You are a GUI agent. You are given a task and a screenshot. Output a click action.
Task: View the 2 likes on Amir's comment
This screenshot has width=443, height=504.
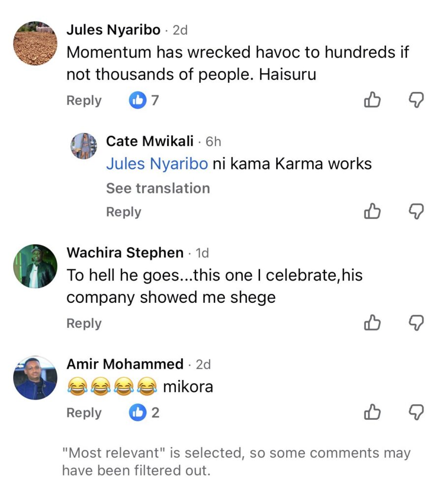coord(144,413)
